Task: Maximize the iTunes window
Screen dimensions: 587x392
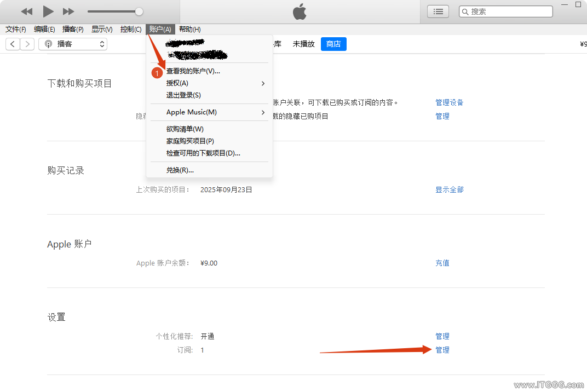Action: coord(578,4)
